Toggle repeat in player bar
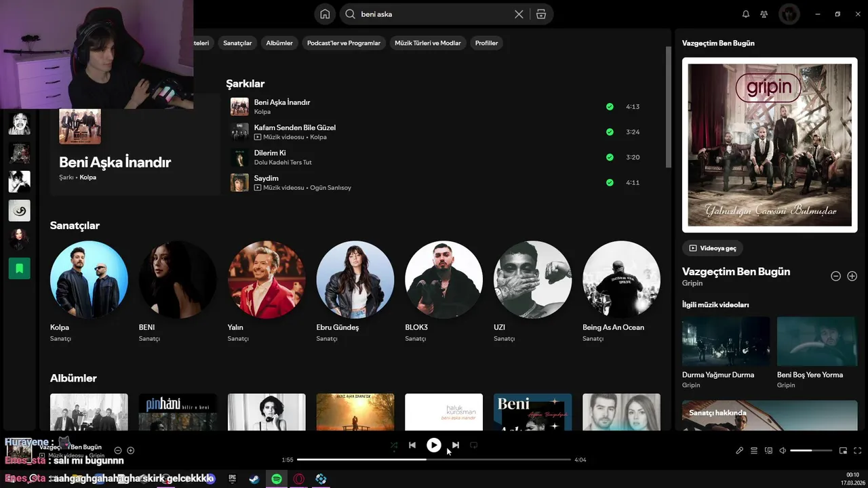This screenshot has height=488, width=868. pos(474,445)
